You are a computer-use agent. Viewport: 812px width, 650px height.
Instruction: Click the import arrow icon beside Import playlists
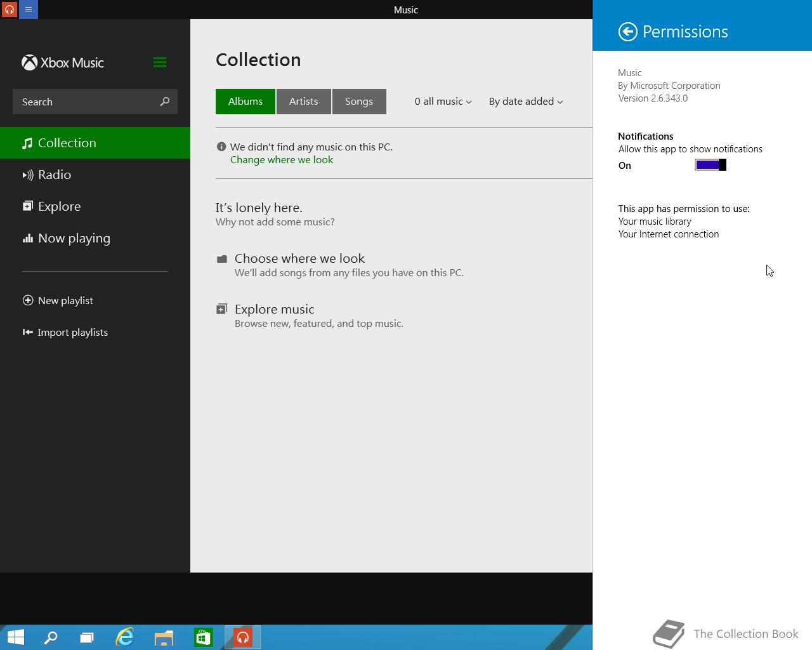(28, 332)
